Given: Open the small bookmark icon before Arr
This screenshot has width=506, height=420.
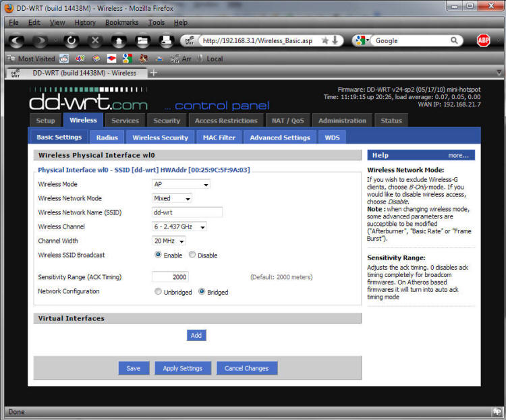Looking at the screenshot, I should 159,59.
